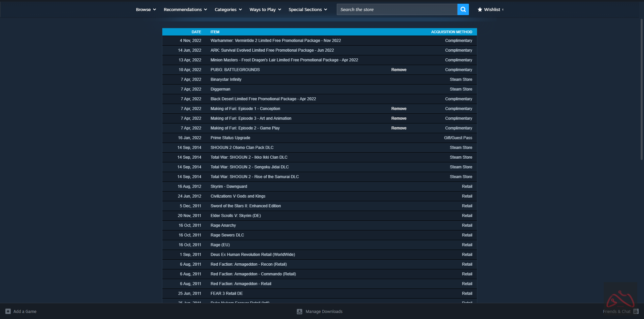Open the Recommendations dropdown
Screen dimensions: 644x319
point(185,9)
